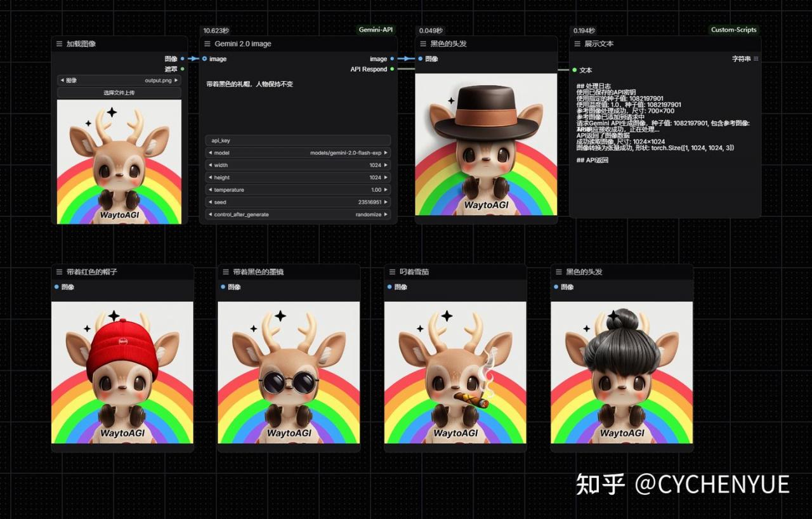Click the 展示文本 node title
Image resolution: width=812 pixels, height=519 pixels.
tap(599, 44)
